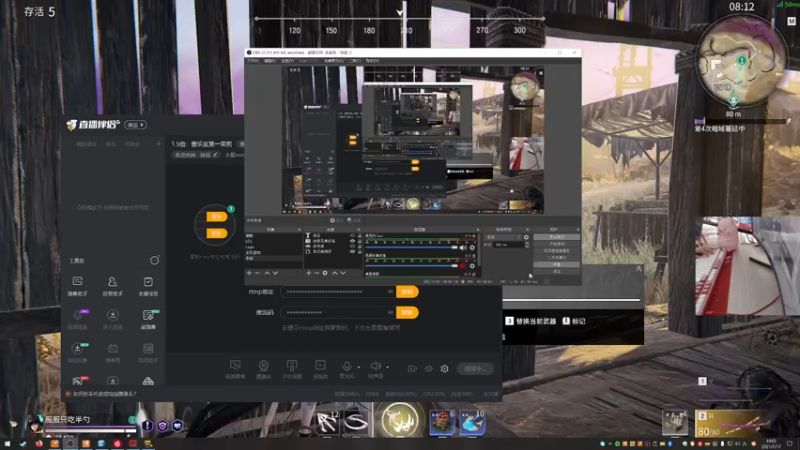Open the microphone tool in the toolbox's second row
The height and width of the screenshot is (450, 800).
78,315
